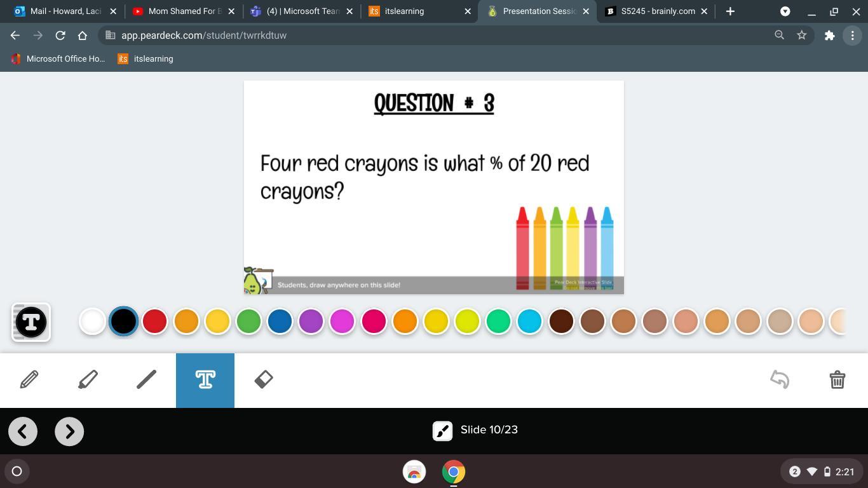Open the Chrome extensions menu
The width and height of the screenshot is (868, 488).
point(829,36)
